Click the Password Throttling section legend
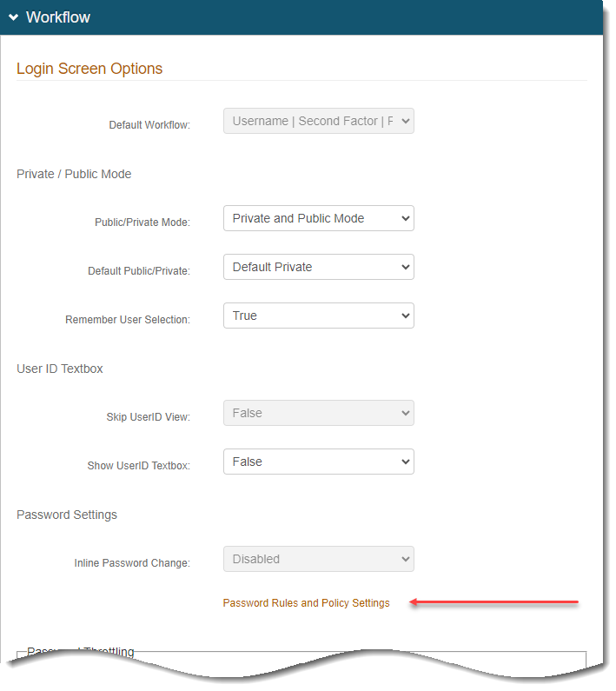Image resolution: width=616 pixels, height=691 pixels. [81, 652]
